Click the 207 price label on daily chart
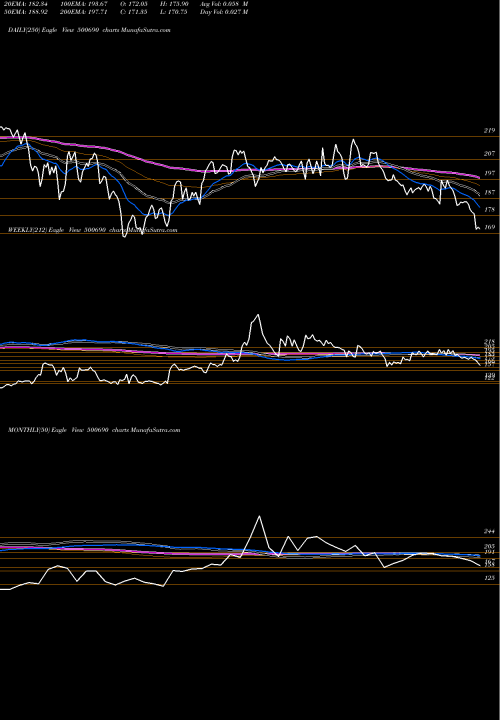500x720 pixels. [x=489, y=154]
